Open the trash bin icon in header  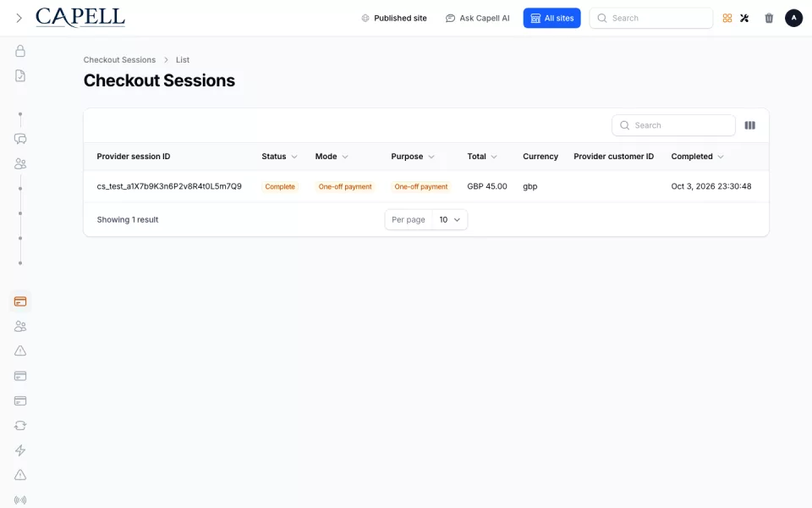(x=769, y=18)
